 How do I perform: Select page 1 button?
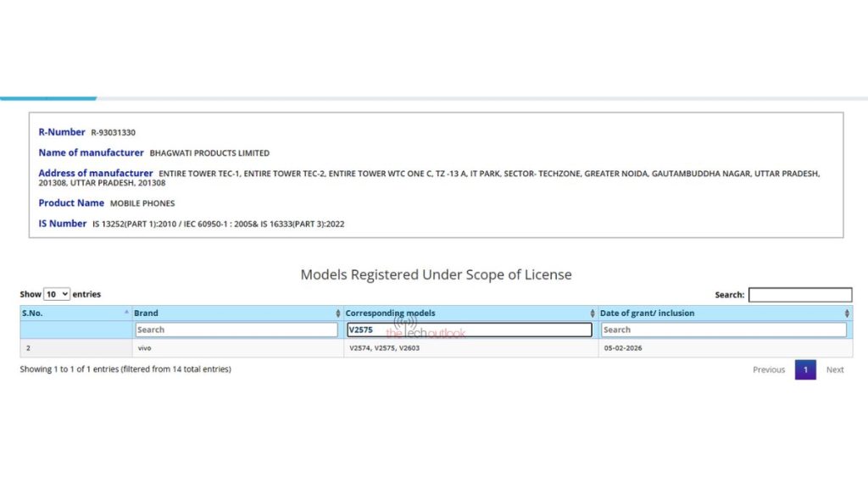click(805, 369)
